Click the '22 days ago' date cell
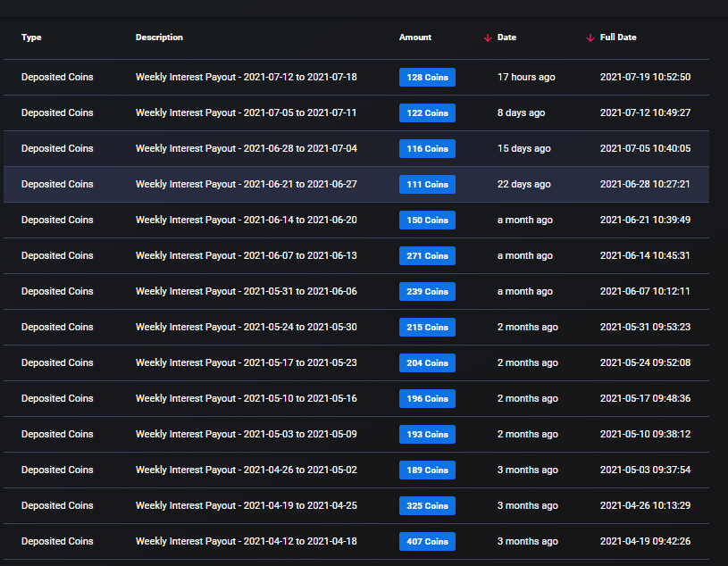Screen dimensions: 728x566 (523, 185)
